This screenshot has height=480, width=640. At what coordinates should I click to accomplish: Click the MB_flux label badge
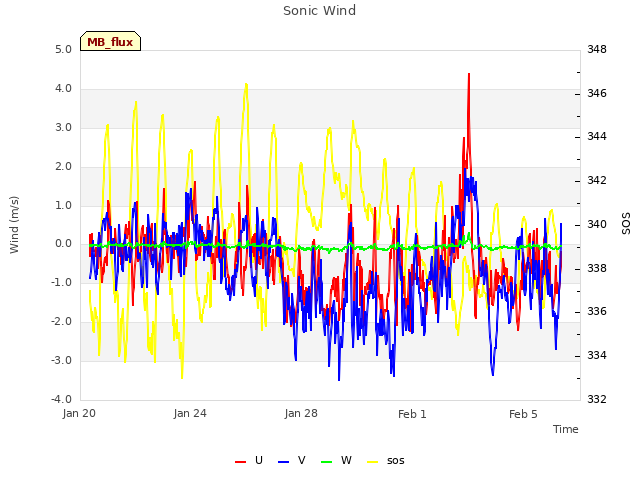coord(110,41)
